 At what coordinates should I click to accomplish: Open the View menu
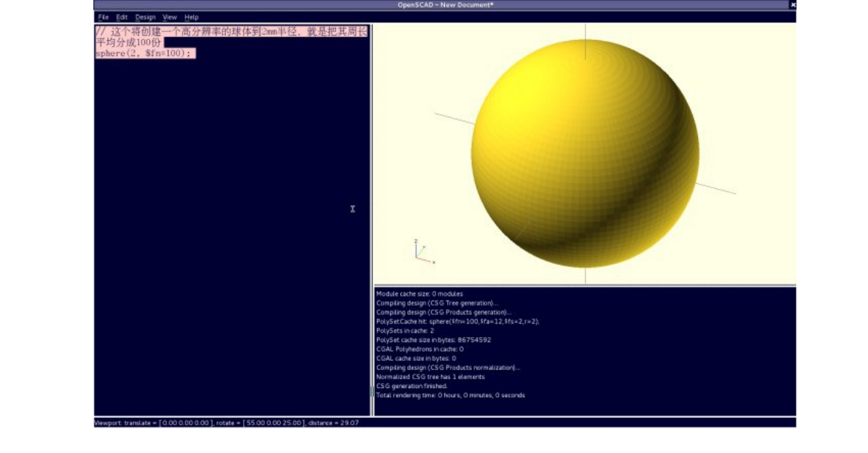click(169, 18)
